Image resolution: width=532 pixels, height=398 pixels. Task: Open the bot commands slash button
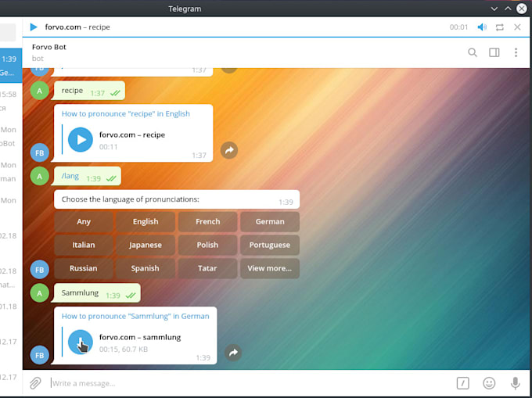(x=463, y=383)
